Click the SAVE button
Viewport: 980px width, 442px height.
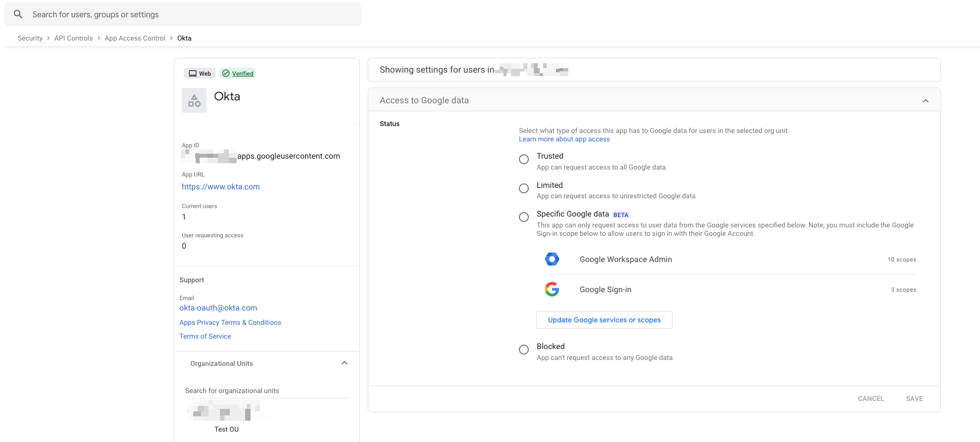click(914, 398)
